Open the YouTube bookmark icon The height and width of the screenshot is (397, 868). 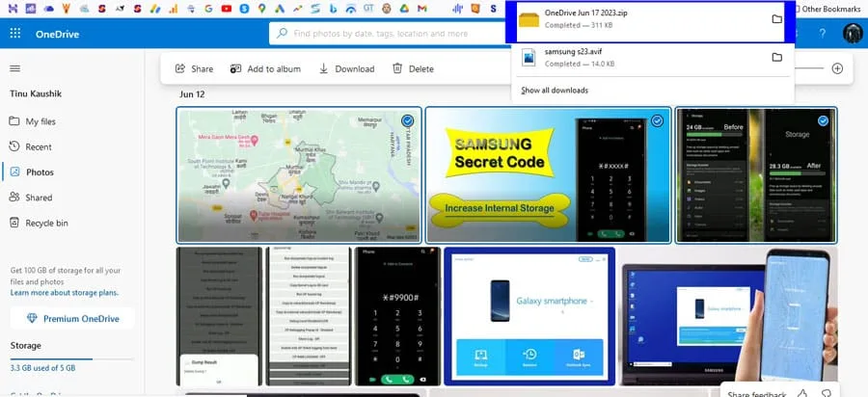(226, 9)
